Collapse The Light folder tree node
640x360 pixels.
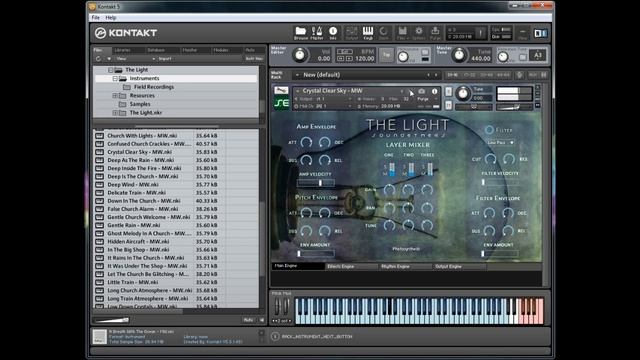click(110, 70)
